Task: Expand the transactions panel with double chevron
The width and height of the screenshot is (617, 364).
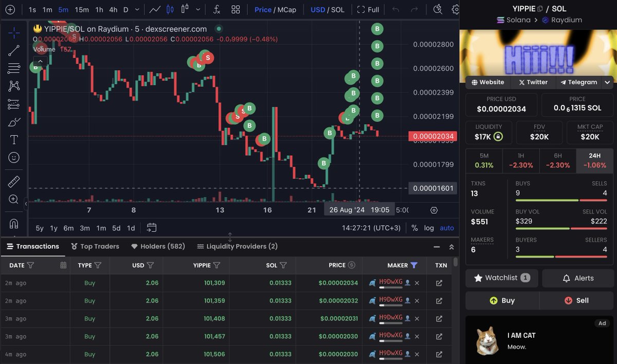Action: pos(451,247)
